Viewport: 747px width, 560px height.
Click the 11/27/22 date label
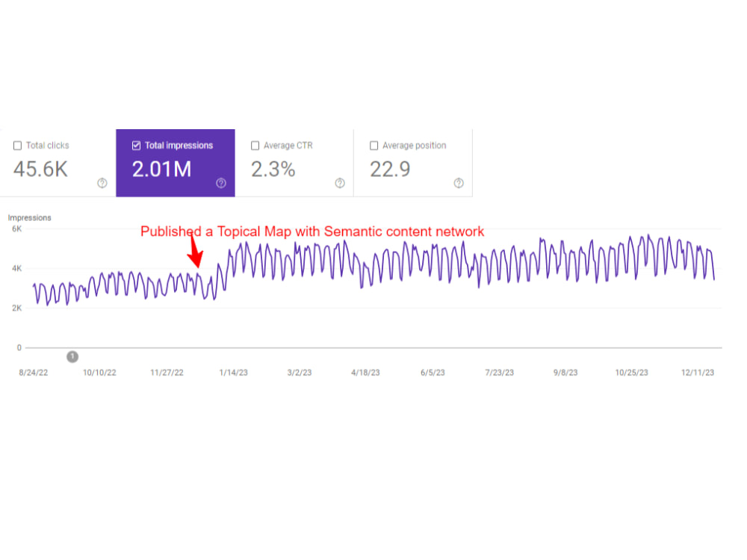tap(167, 373)
